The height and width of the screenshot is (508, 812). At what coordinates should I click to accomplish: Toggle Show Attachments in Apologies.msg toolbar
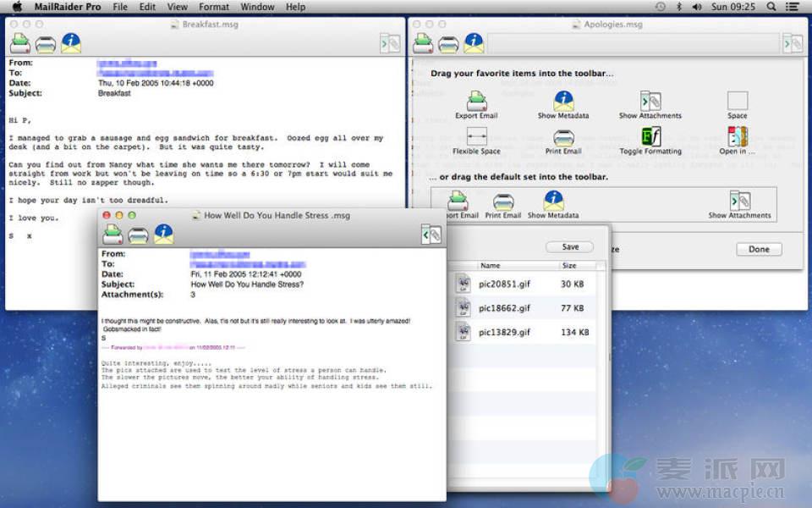point(792,44)
